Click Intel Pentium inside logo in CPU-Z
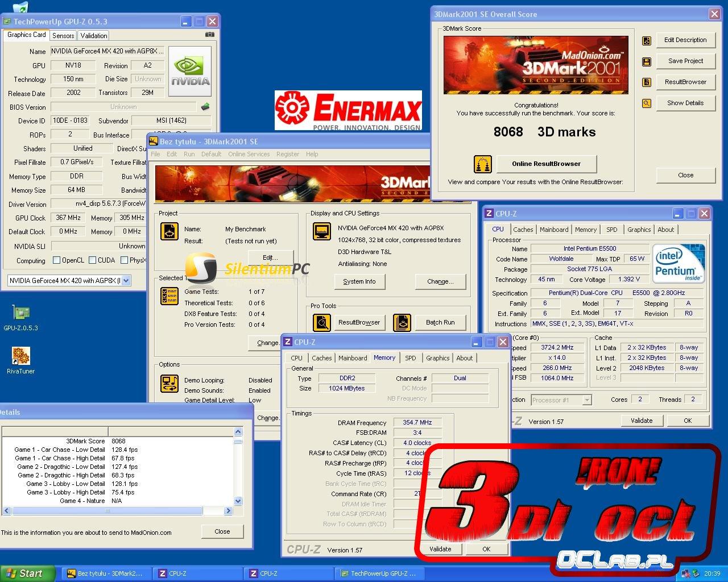 pyautogui.click(x=679, y=263)
